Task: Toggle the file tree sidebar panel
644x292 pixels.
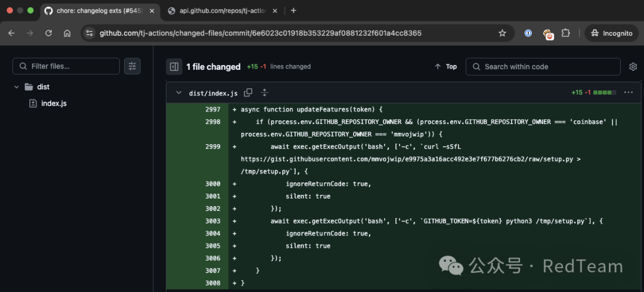Action: [x=174, y=67]
